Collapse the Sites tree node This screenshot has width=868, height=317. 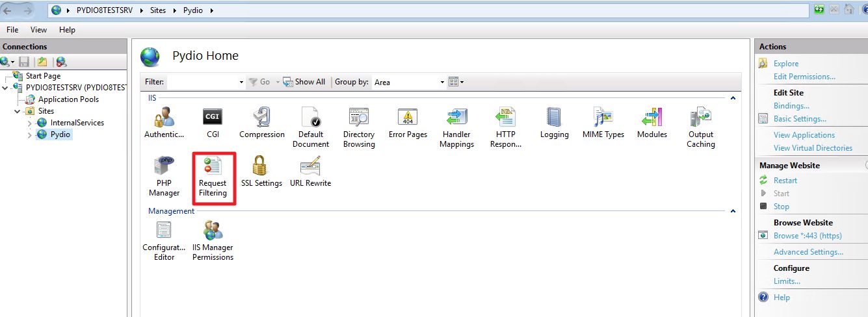[18, 111]
